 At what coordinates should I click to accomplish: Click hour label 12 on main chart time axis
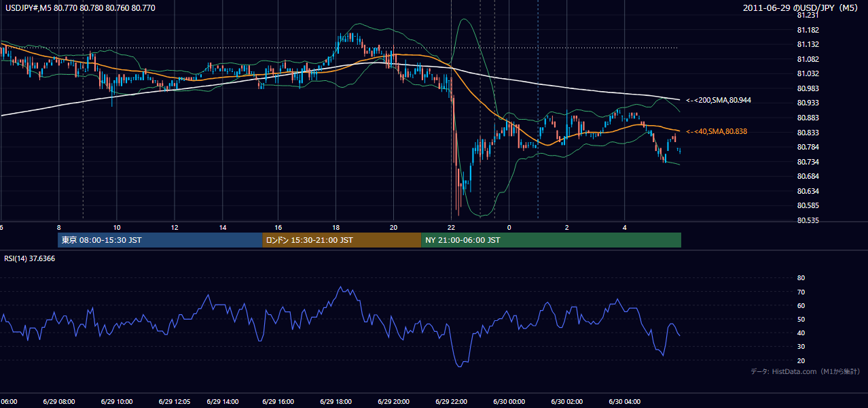pos(175,227)
